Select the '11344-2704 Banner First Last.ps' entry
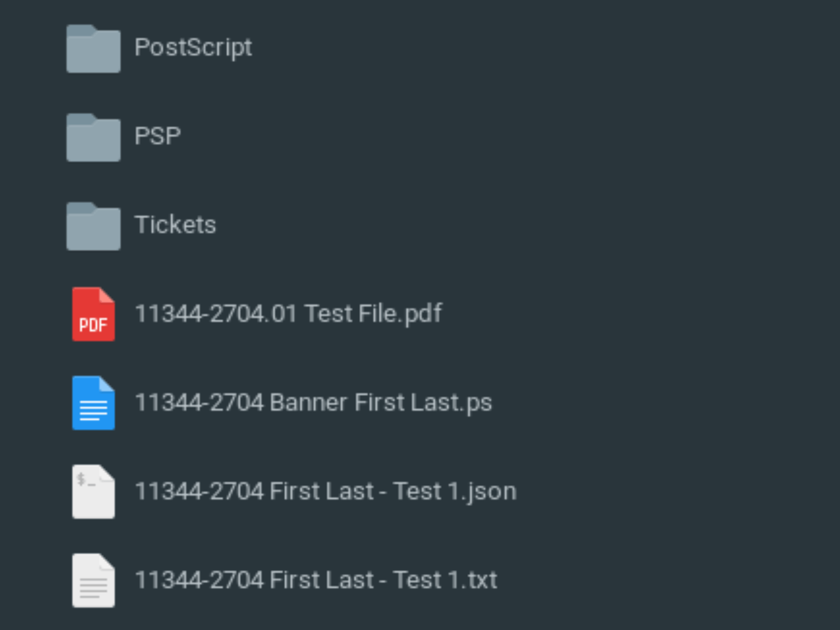The image size is (840, 630). (313, 402)
